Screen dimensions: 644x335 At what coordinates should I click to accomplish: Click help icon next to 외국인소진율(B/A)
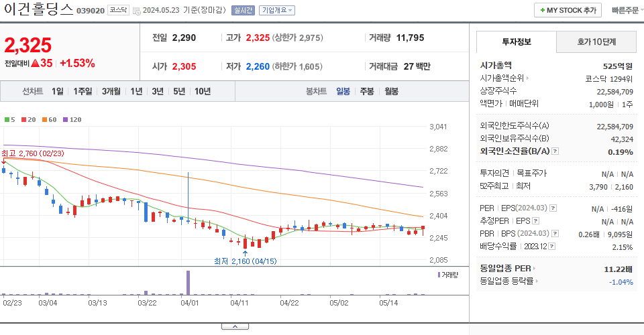[x=555, y=151]
